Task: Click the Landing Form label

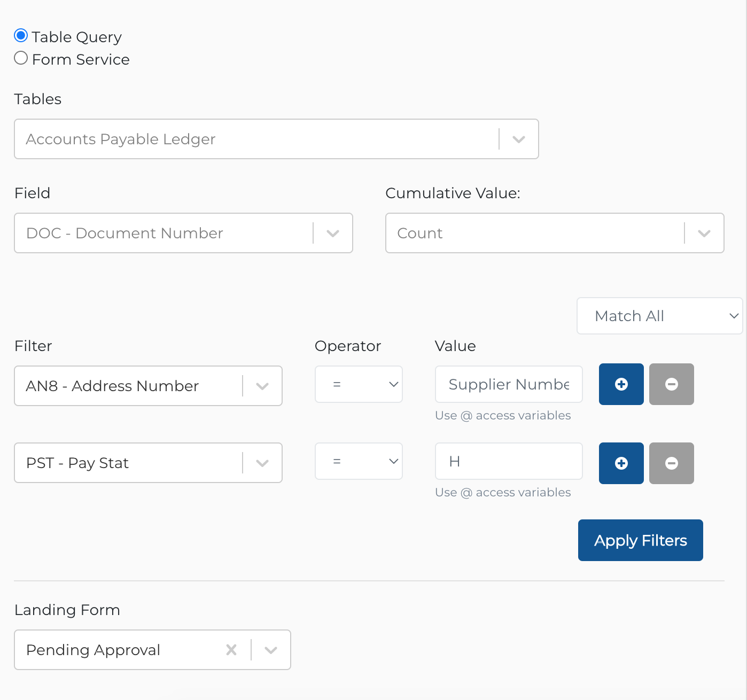Action: coord(67,610)
